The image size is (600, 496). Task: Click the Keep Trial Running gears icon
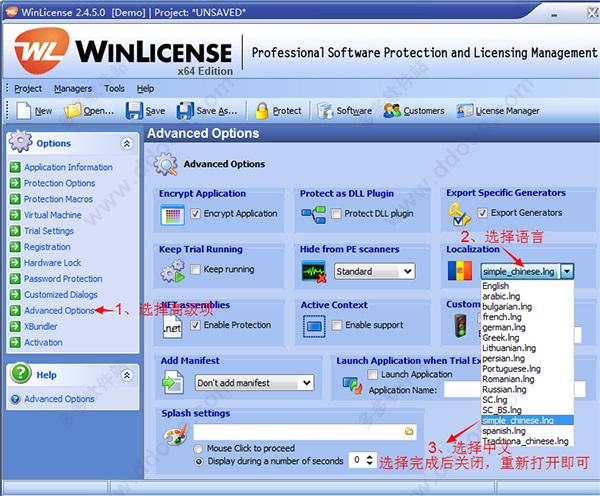click(173, 271)
